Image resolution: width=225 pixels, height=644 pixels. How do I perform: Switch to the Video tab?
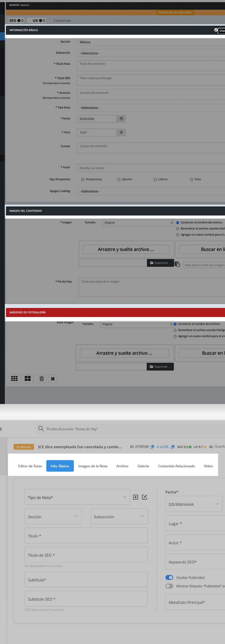(x=208, y=466)
